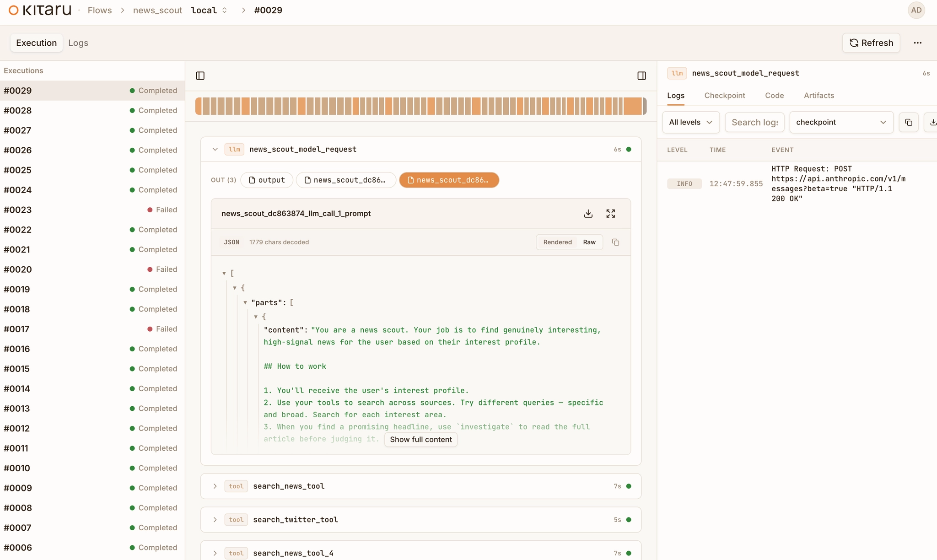
Task: Click the tool badge on search_twitter_tool
Action: coord(236,520)
